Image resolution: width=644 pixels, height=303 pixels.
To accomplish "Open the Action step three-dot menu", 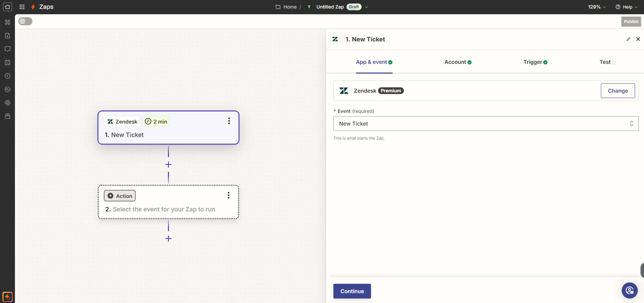I will coord(229,195).
